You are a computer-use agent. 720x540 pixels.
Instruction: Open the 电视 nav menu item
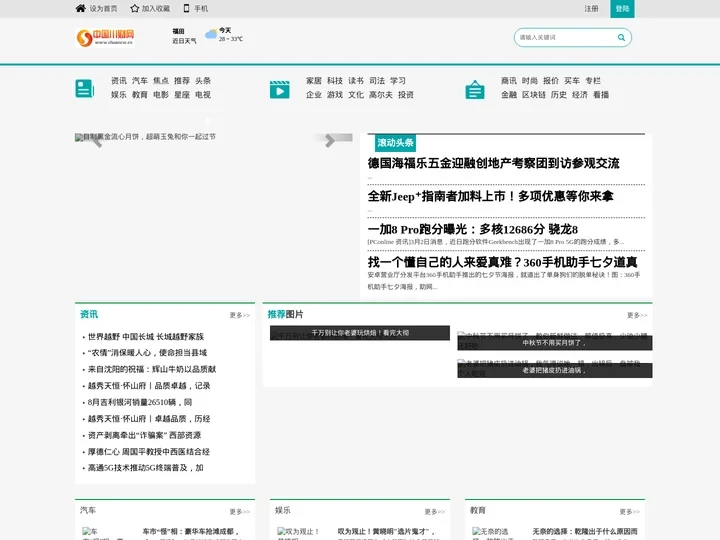[203, 95]
